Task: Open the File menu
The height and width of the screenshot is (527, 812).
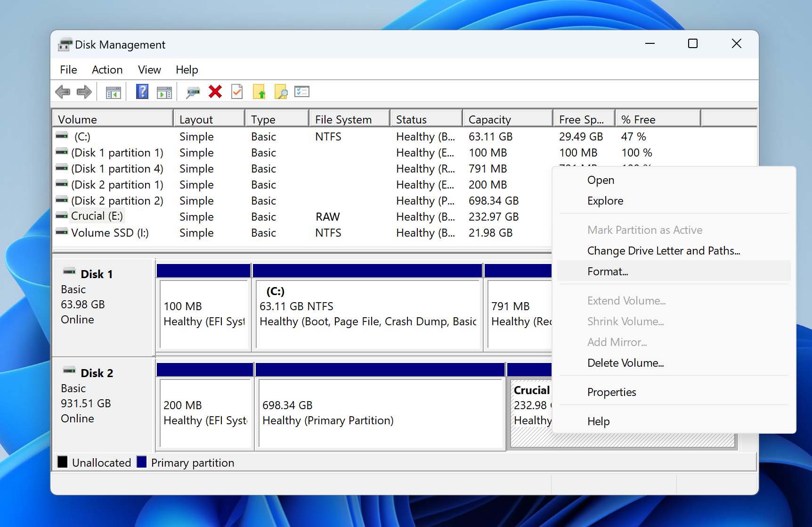Action: point(68,70)
